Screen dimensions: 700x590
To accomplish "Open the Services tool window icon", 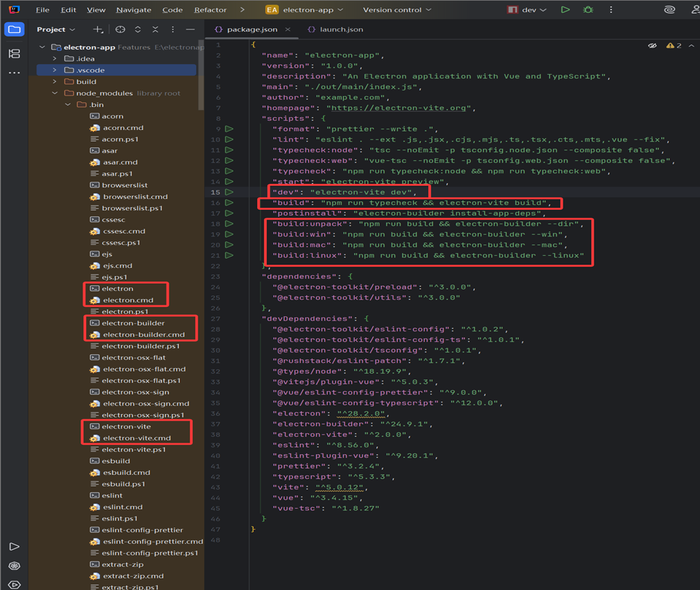I will 14,566.
